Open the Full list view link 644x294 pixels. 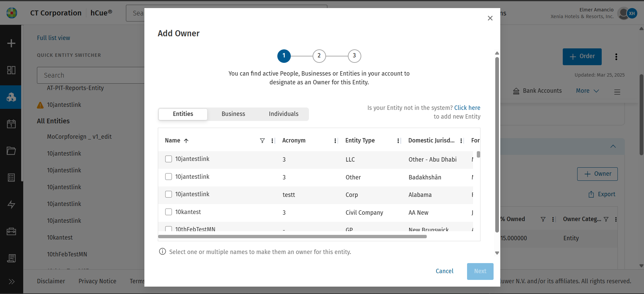53,38
